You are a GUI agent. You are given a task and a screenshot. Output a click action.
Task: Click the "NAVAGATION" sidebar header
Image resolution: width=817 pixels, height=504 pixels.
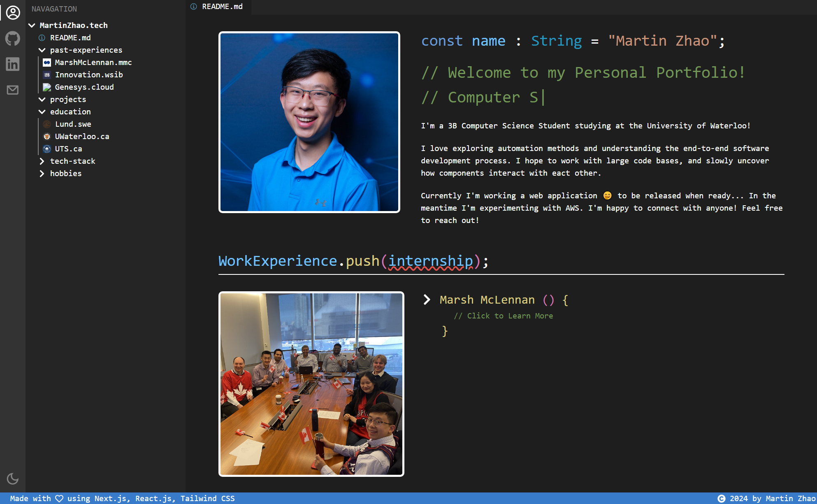click(x=54, y=9)
